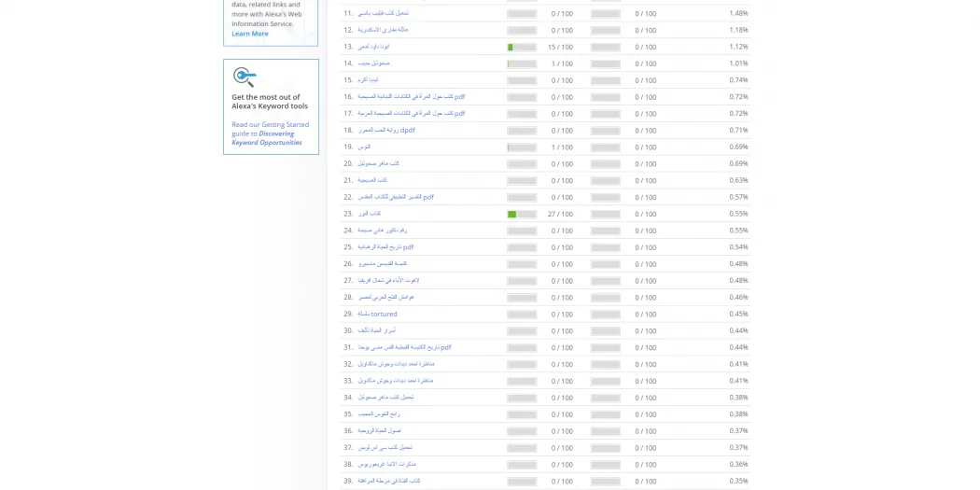This screenshot has width=980, height=490.
Task: Open the pdf keyword link in row 16
Action: 411,97
